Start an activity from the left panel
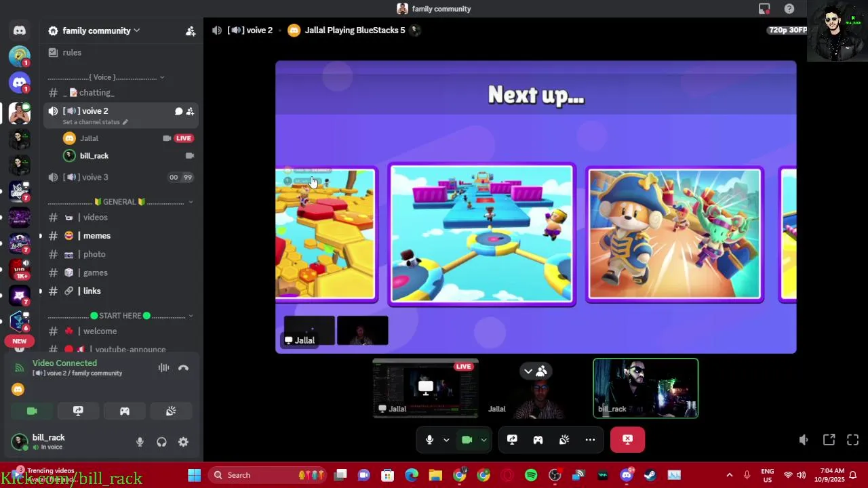 click(125, 411)
